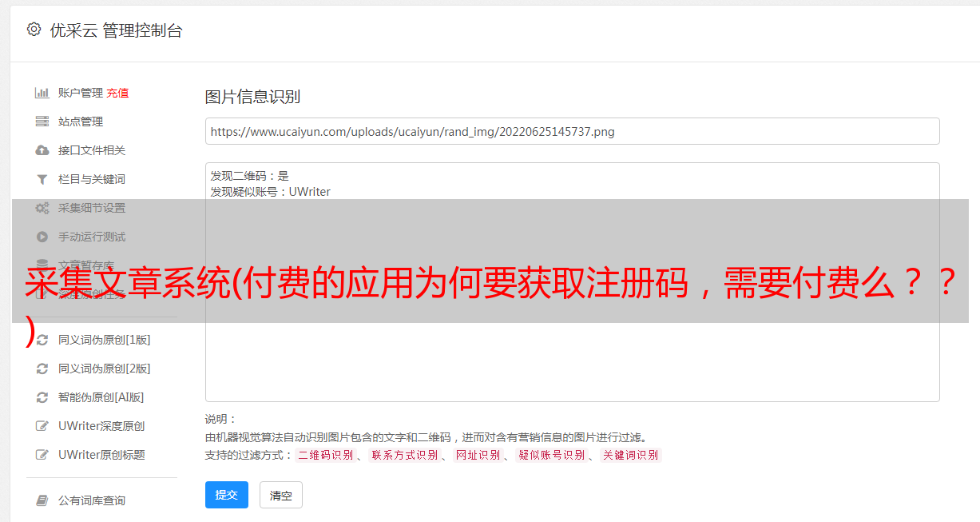Click the edit icon beside UWriter深度原创

42,426
